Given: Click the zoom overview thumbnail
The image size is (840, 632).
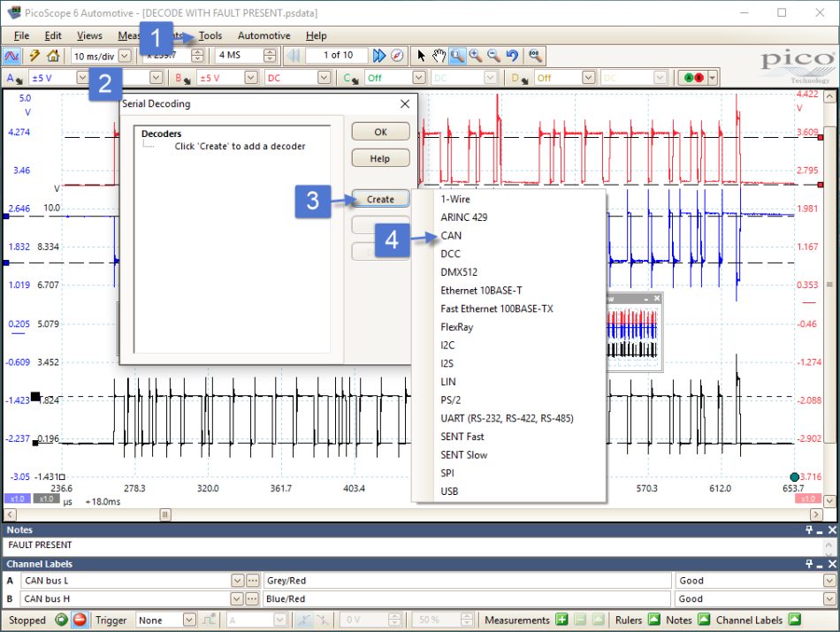Looking at the screenshot, I should point(632,337).
